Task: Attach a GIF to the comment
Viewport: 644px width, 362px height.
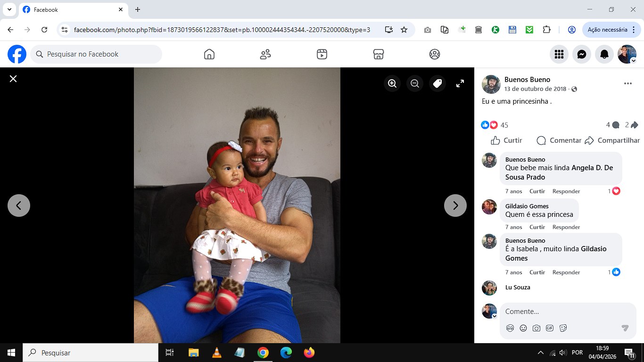Action: [550, 328]
